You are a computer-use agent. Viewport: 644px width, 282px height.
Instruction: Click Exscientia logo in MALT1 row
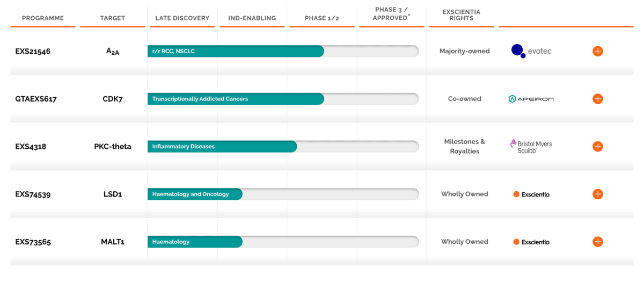(x=531, y=242)
